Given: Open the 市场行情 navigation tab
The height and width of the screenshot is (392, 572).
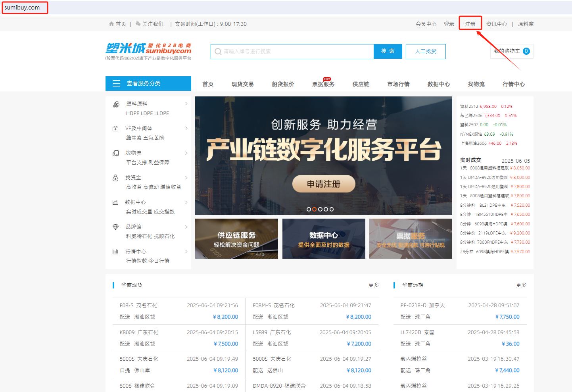Looking at the screenshot, I should coord(399,84).
